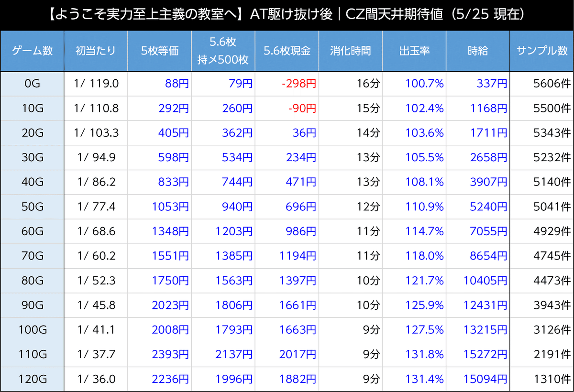Select the 40G row label
Viewport: 574px width, 392px height.
coord(32,182)
